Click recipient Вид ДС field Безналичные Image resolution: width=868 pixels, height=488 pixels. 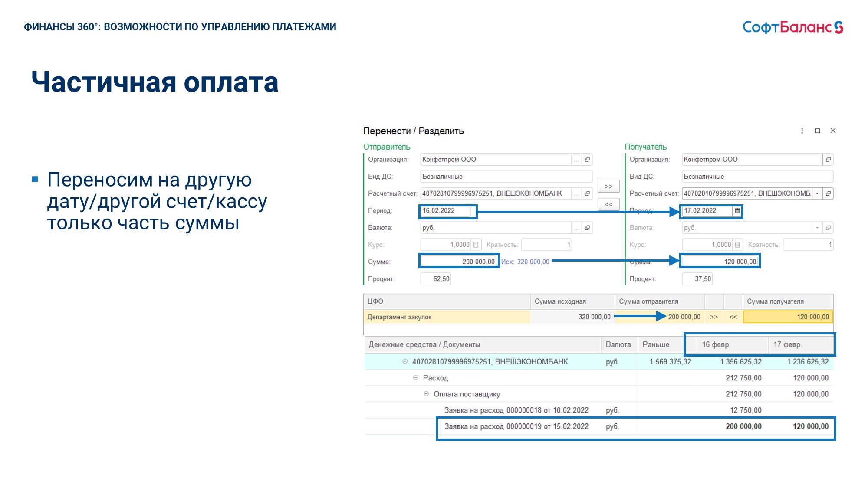pos(757,177)
